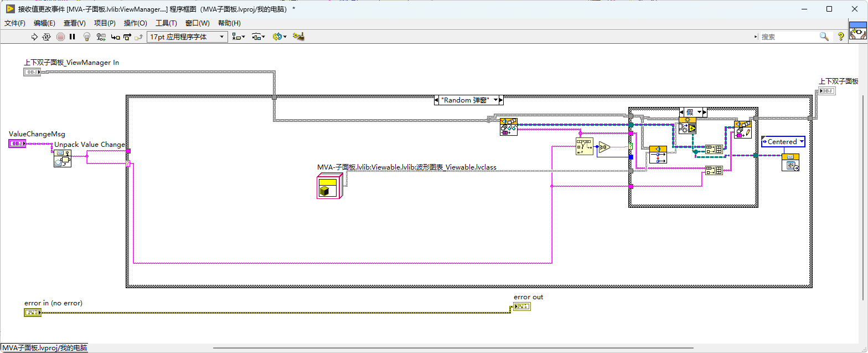Select the greater-or-equal-to-zero comparison node

604,147
